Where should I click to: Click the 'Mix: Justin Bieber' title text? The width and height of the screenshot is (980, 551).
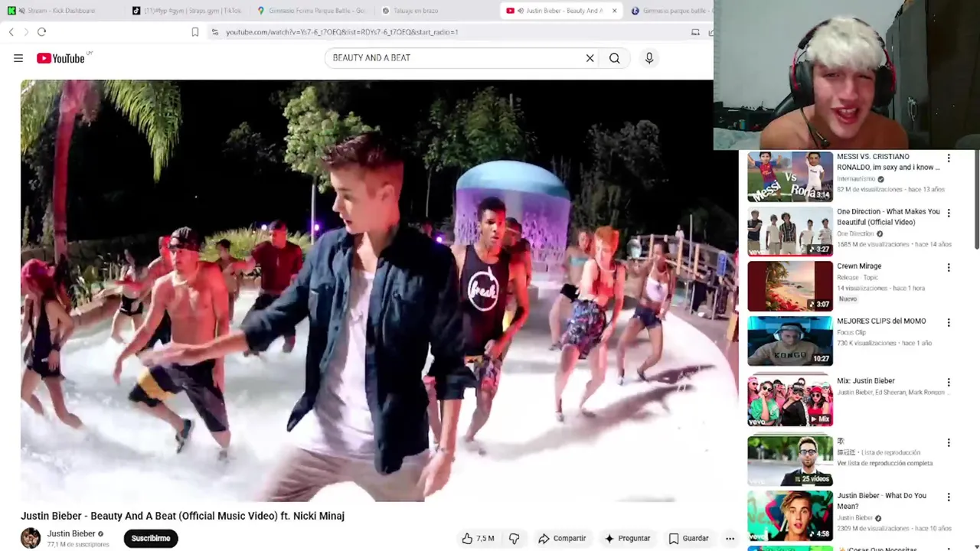click(866, 380)
